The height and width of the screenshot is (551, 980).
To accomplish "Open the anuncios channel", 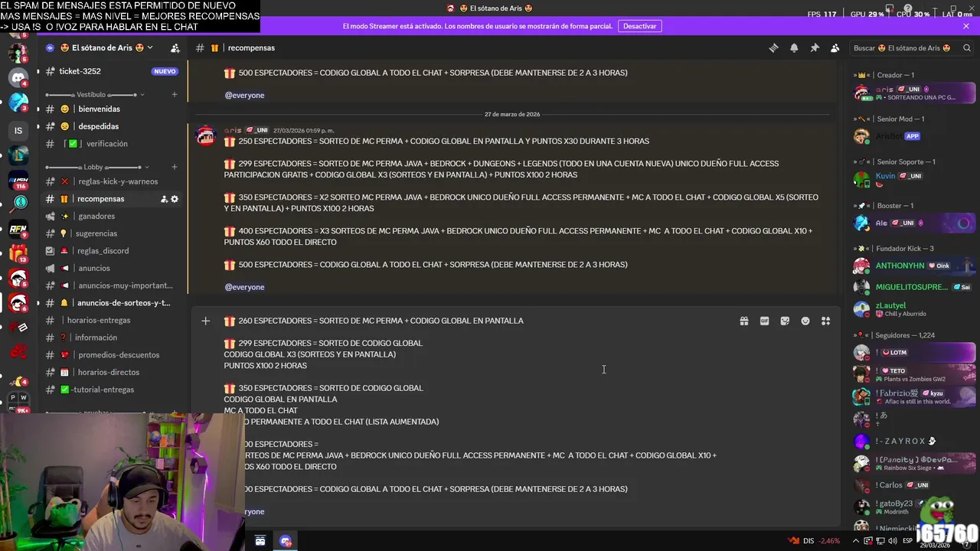I will (x=113, y=269).
